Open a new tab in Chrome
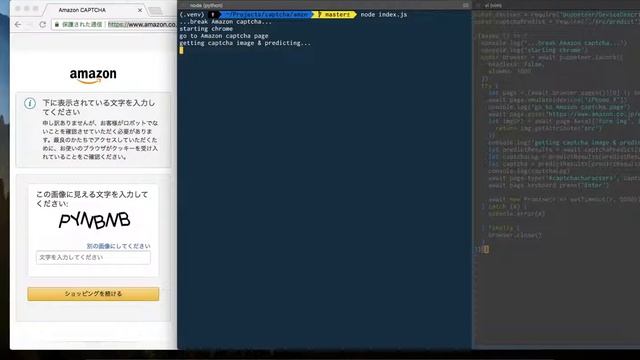Screen dimensions: 640x360 click(x=155, y=11)
